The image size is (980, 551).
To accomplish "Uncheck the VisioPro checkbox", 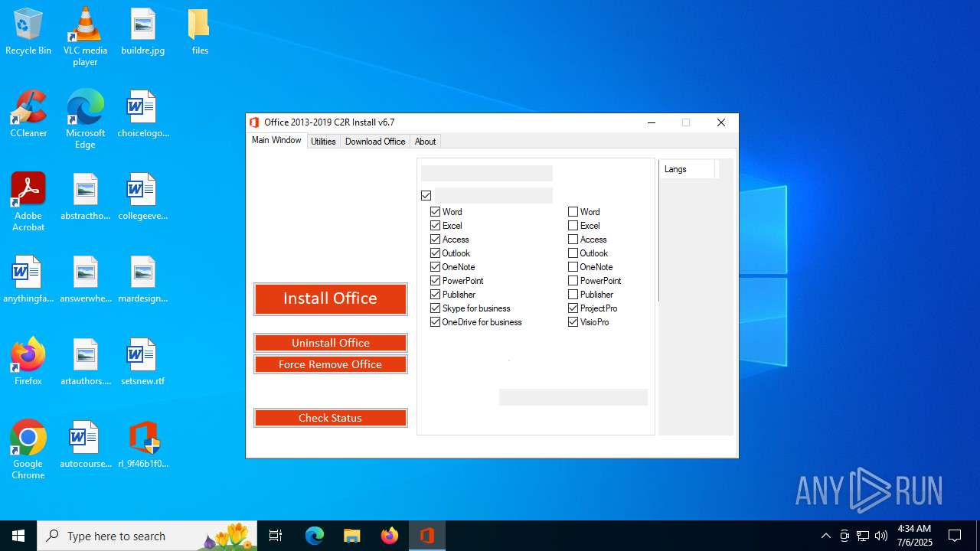I will (573, 322).
